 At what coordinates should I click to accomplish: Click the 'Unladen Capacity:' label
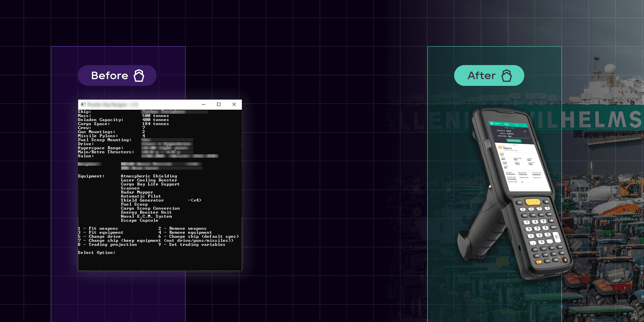tap(101, 120)
